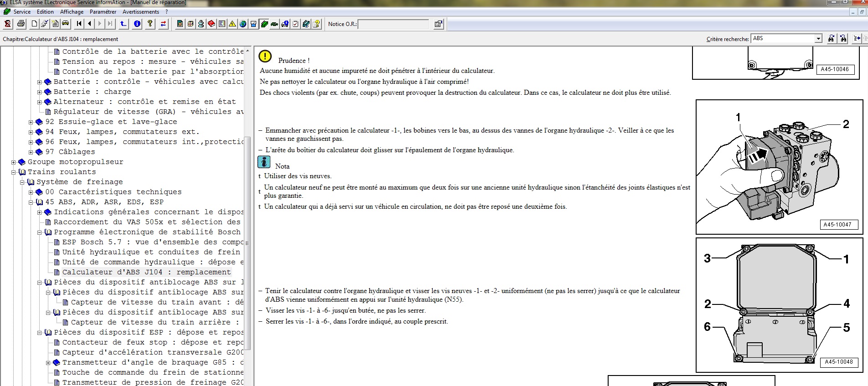Screen dimensions: 868x386
Task: Expand the 97 Câblages tree node
Action: [31, 152]
